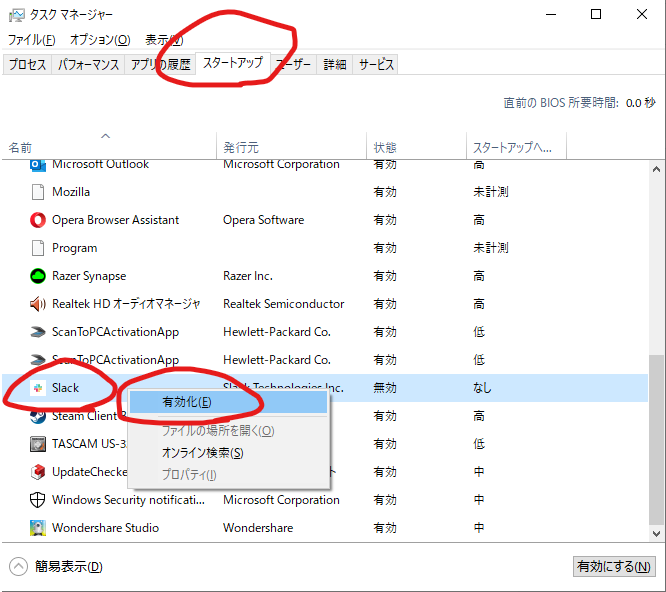Choose オンライン検索(S) in the context menu
666x592 pixels.
pyautogui.click(x=229, y=453)
